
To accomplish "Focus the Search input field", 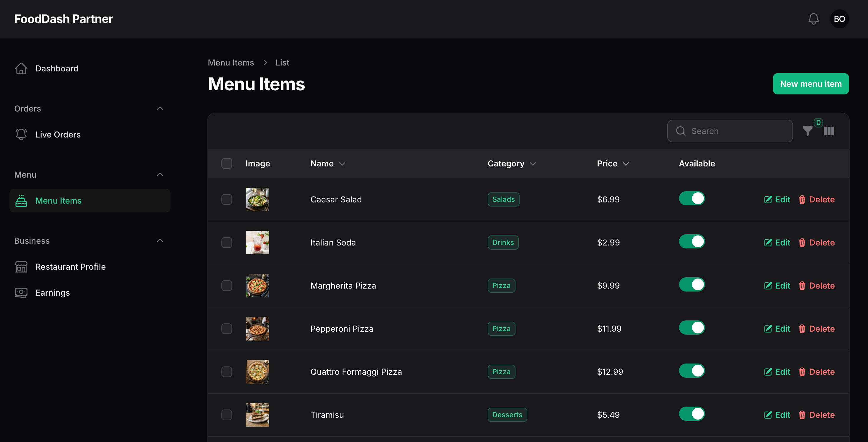I will coord(730,131).
